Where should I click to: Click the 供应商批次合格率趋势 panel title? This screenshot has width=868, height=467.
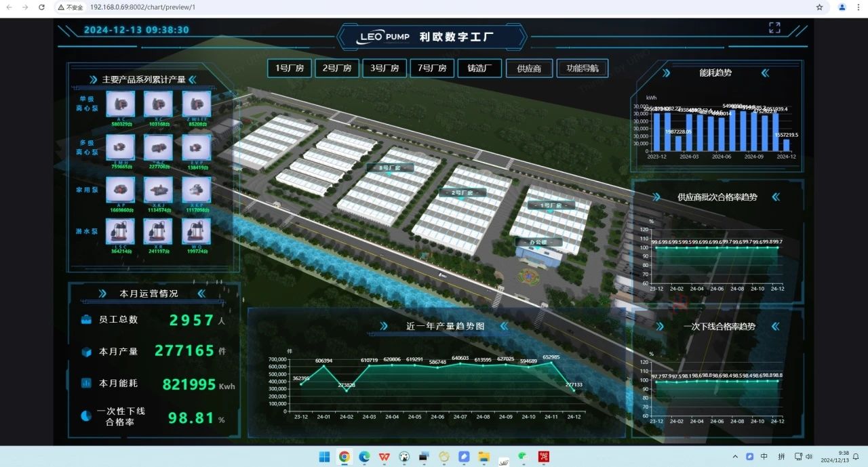click(x=717, y=197)
